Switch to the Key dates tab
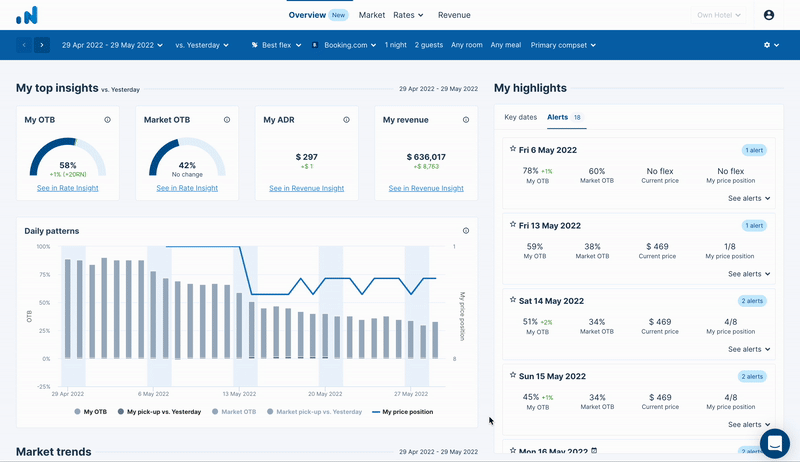 tap(520, 117)
